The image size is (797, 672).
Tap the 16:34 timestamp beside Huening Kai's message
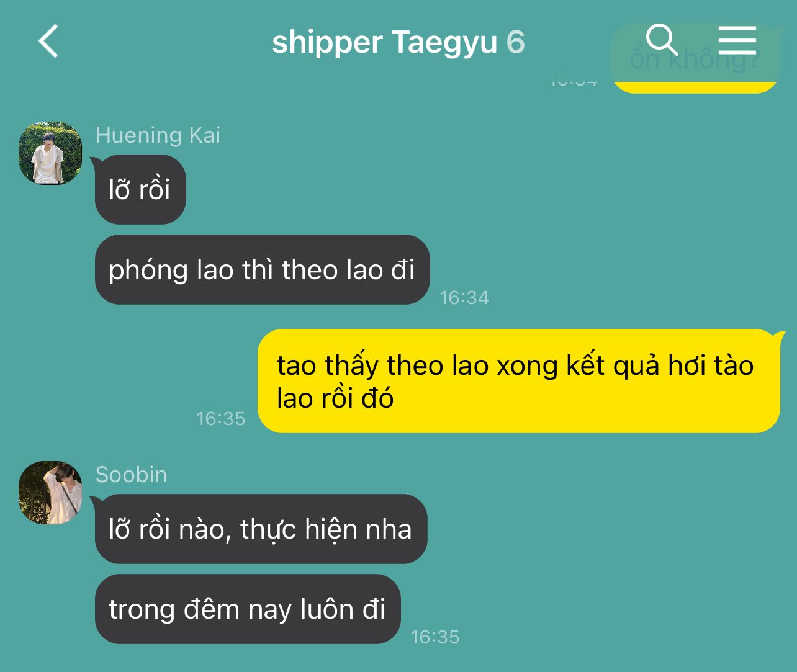464,298
